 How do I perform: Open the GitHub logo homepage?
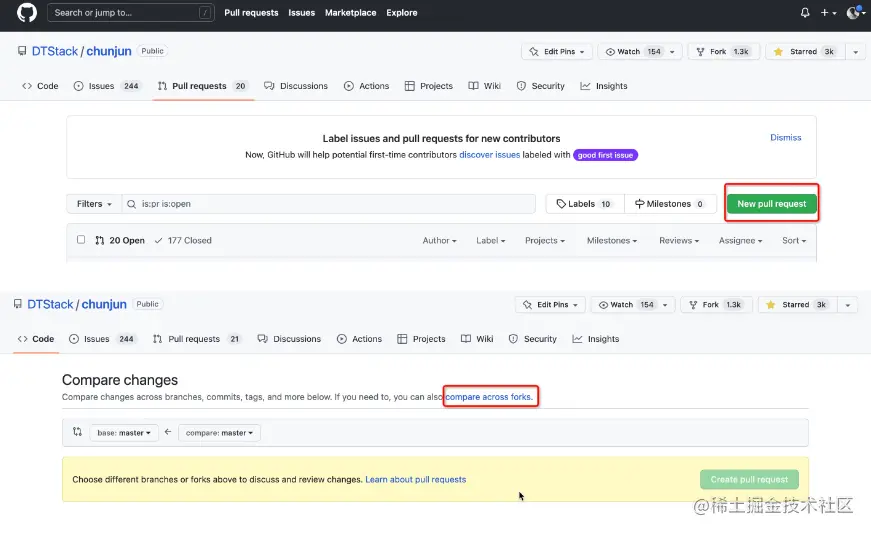click(x=27, y=12)
